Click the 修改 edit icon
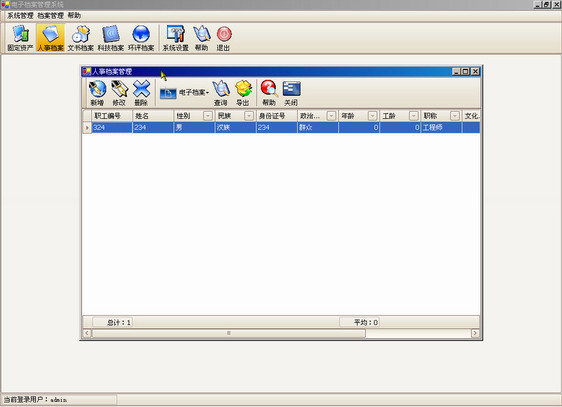Screen dimensions: 562x407 (119, 93)
